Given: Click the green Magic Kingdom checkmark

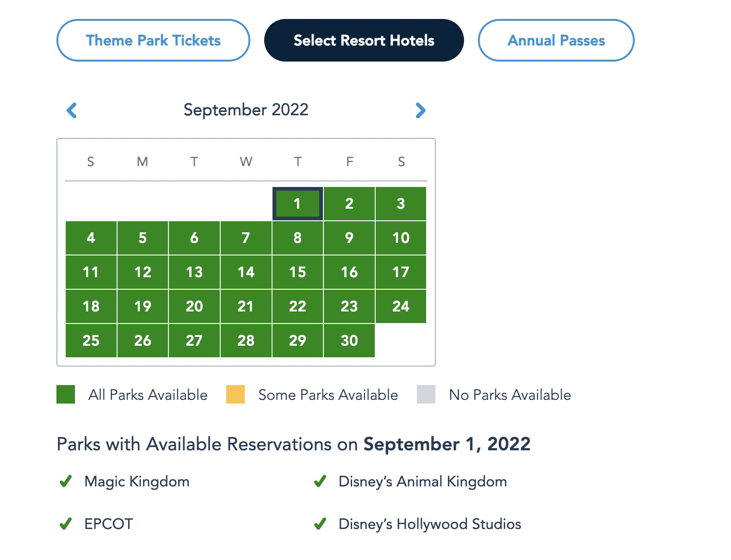Looking at the screenshot, I should [x=66, y=482].
